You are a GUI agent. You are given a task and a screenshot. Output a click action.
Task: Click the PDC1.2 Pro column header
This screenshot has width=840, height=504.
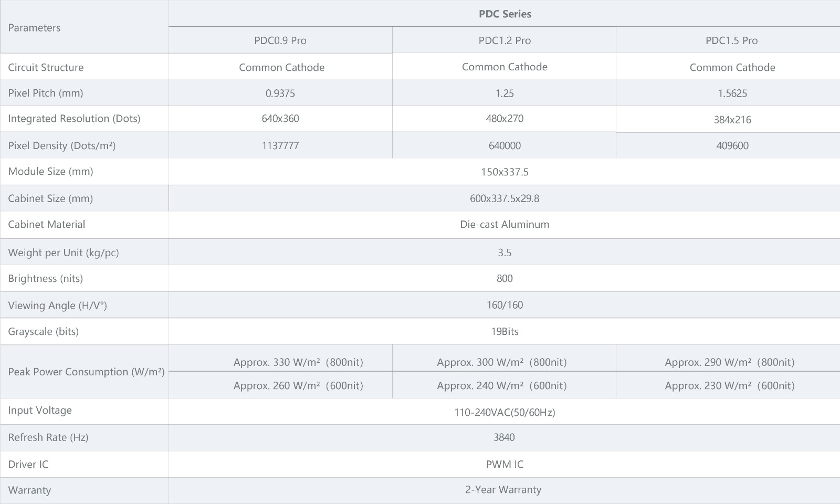point(505,40)
